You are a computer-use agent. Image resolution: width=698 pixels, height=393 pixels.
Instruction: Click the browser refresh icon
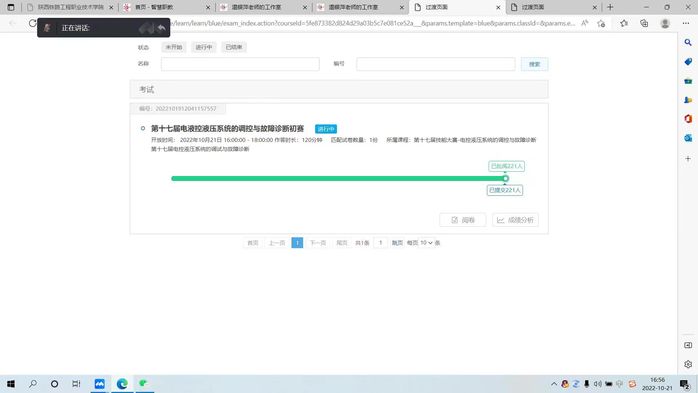pyautogui.click(x=32, y=23)
